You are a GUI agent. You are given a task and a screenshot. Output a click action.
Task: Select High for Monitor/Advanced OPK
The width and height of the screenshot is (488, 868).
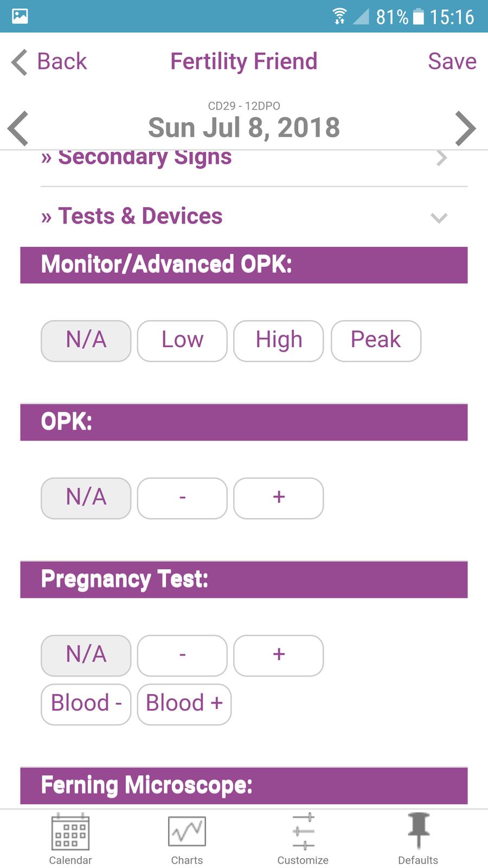(x=279, y=341)
